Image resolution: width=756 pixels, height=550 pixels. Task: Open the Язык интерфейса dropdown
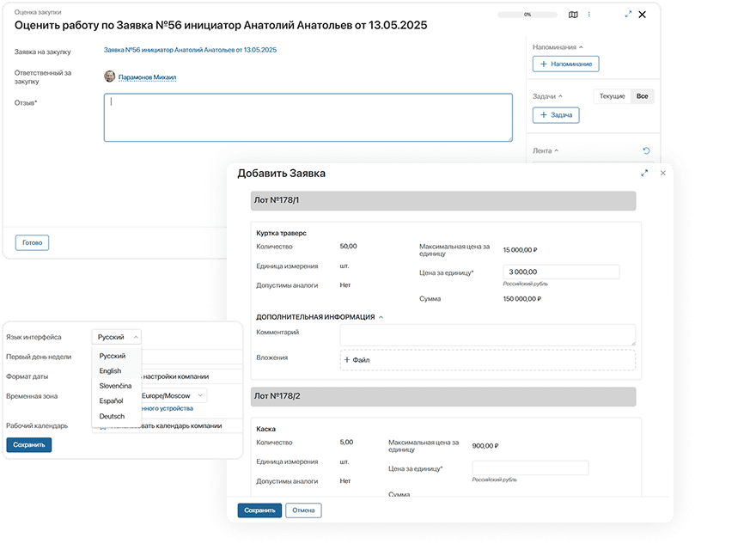click(x=116, y=337)
